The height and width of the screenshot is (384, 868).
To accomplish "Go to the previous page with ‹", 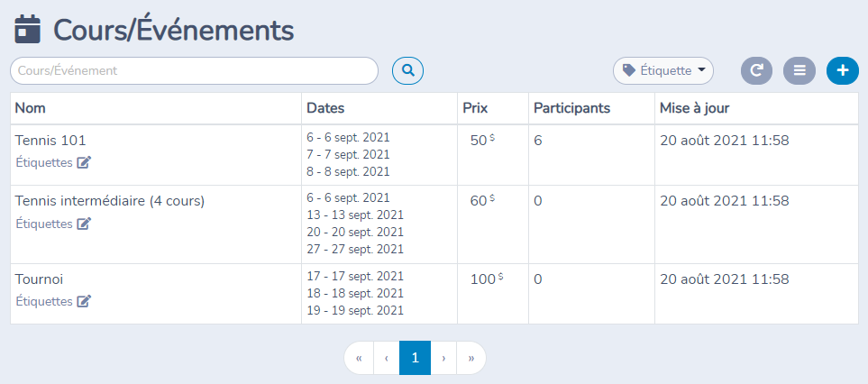I will (387, 358).
